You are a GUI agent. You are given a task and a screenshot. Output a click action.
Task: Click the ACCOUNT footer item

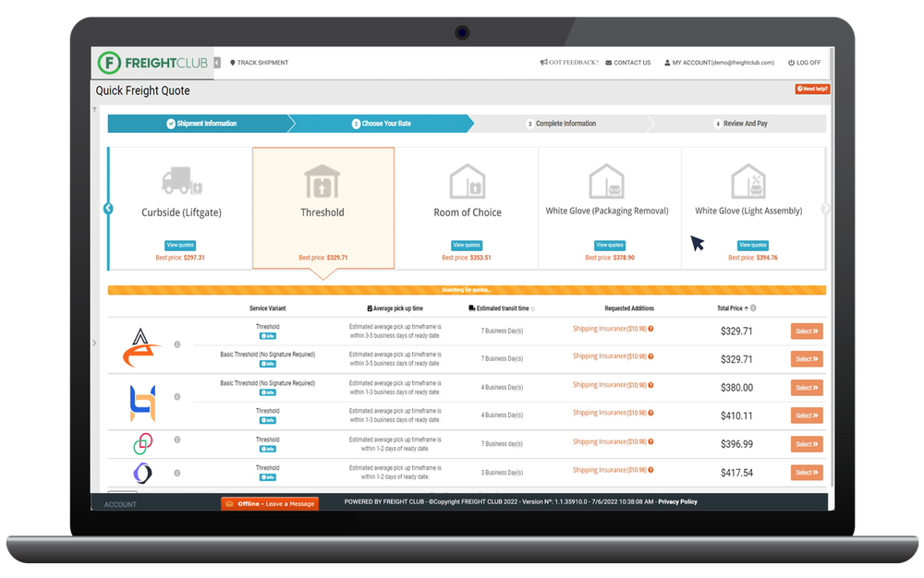(120, 505)
